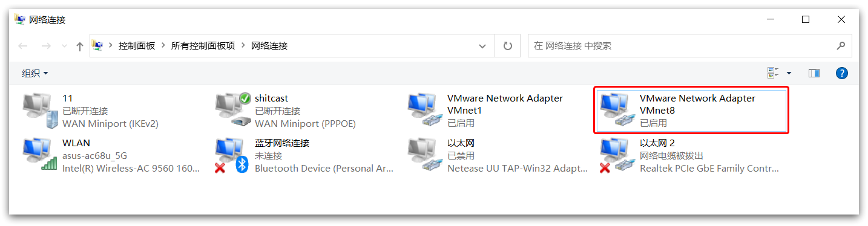The image size is (868, 226).
Task: Refresh the network connections list
Action: 508,46
